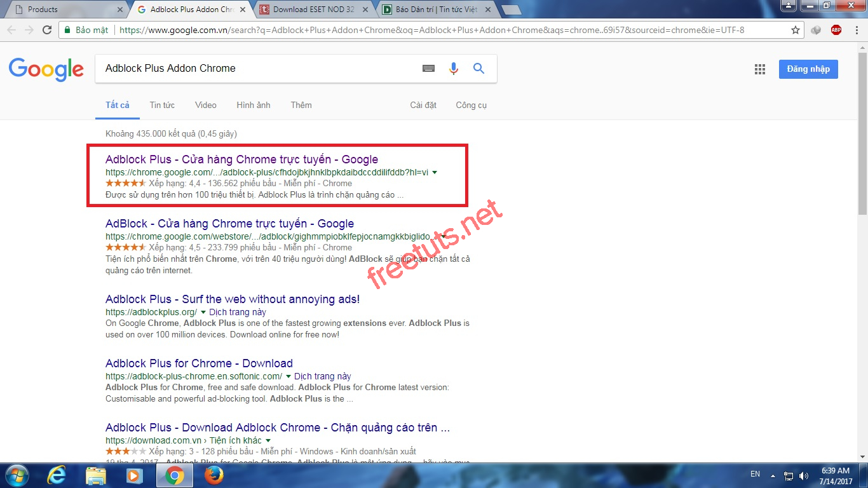This screenshot has height=488, width=868.
Task: Click the browser forward arrow
Action: [x=29, y=30]
